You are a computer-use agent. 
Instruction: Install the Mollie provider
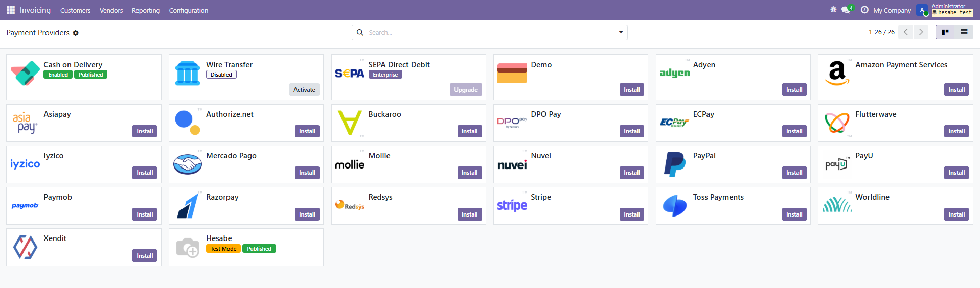(469, 173)
